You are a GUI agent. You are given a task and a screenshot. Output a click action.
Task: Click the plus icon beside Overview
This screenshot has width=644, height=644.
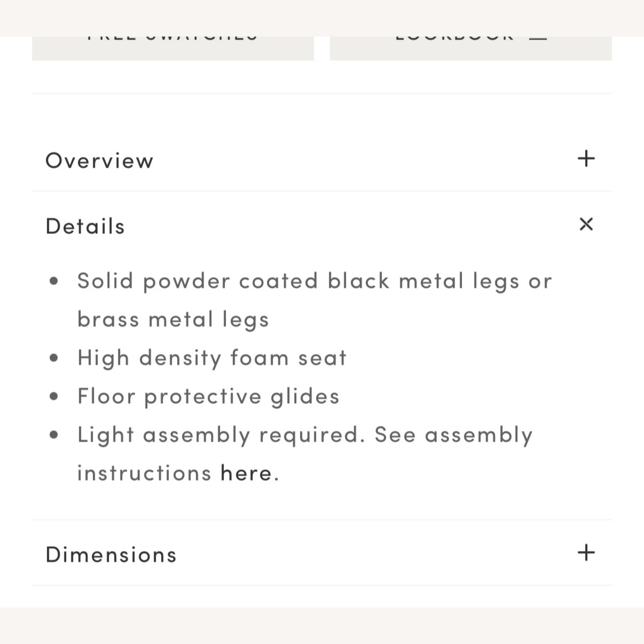(586, 159)
